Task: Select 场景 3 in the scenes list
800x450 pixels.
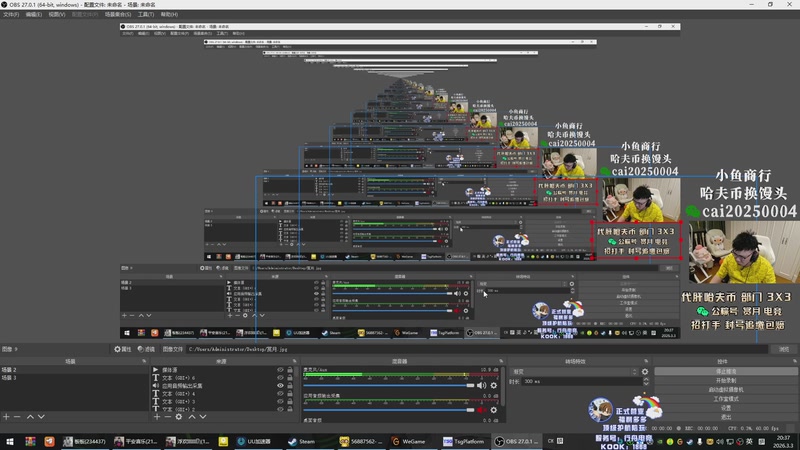Action: 74,378
